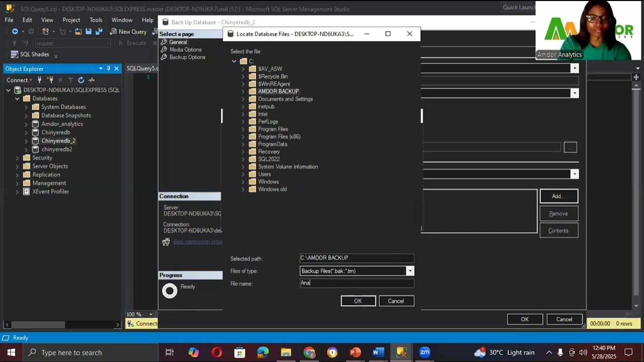
Task: Collapse the Databases node in Object Explorer
Action: (18, 99)
